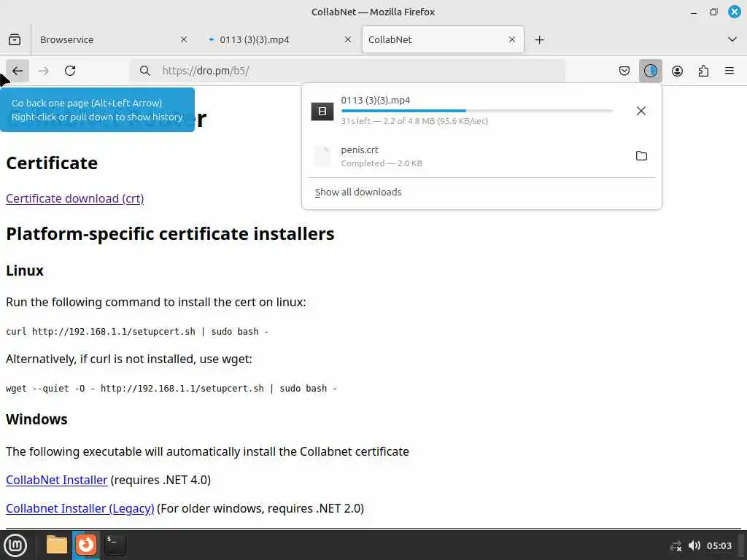Switch to the 0113 (3)(3).mp4 tab

[x=281, y=39]
